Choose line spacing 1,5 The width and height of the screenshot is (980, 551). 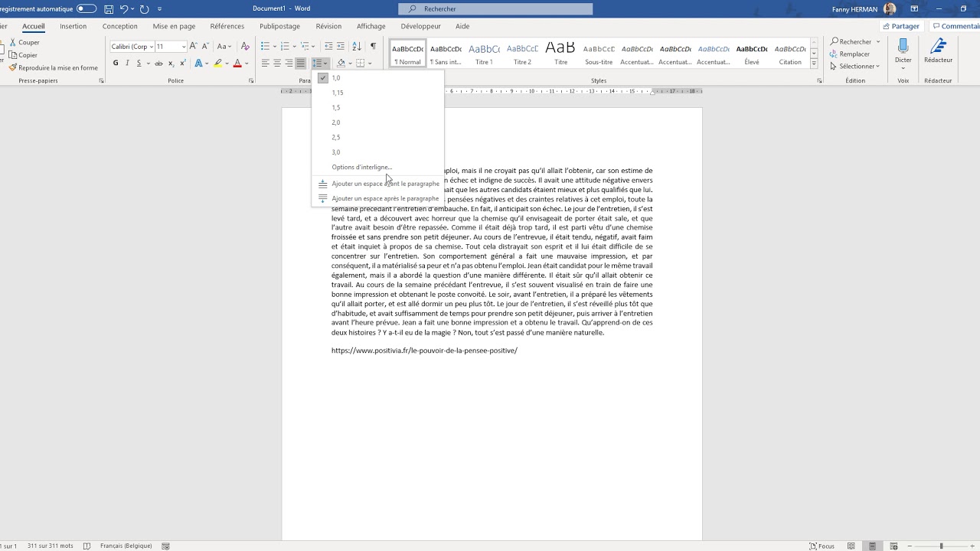(x=377, y=108)
